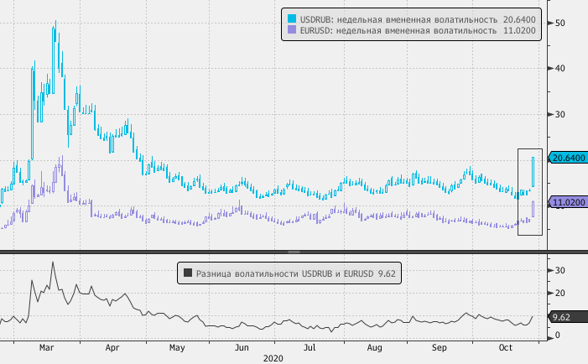Click the 9.62 value tag in lower panel
The width and height of the screenshot is (588, 364).
click(561, 318)
